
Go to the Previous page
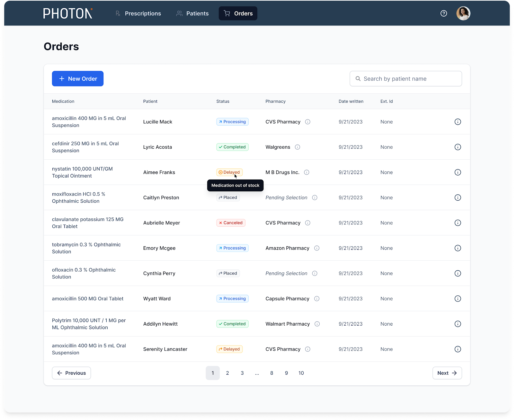tap(71, 373)
